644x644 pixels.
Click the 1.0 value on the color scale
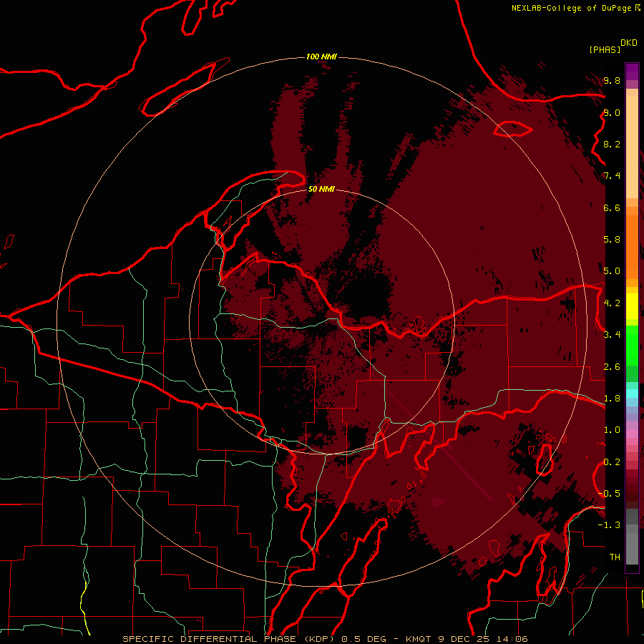pyautogui.click(x=612, y=430)
